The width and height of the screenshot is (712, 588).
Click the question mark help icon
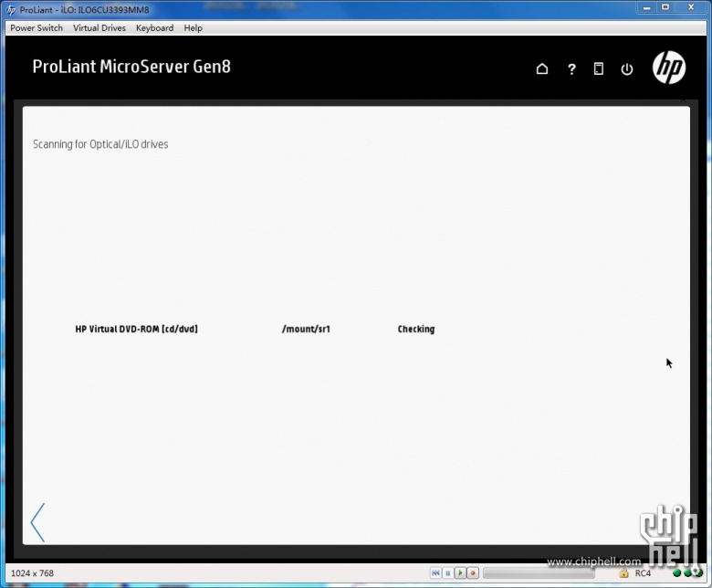tap(571, 69)
